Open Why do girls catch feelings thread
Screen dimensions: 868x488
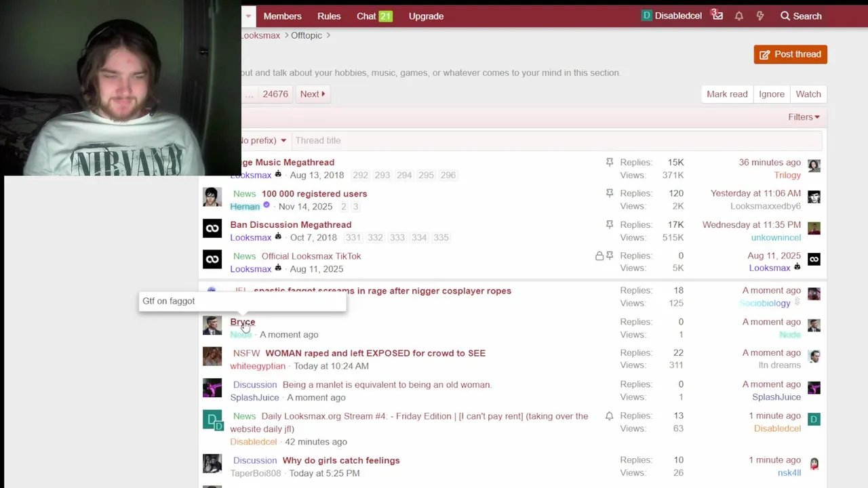tap(341, 460)
